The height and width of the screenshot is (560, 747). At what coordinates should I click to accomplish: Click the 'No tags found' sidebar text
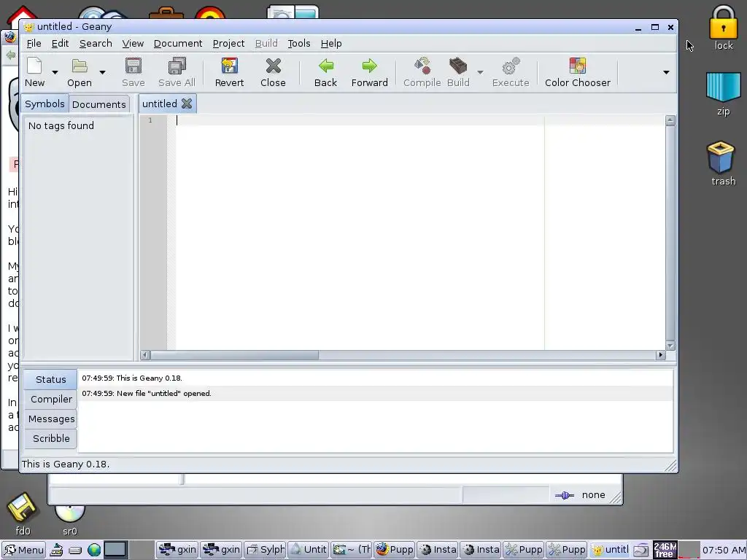coord(61,125)
